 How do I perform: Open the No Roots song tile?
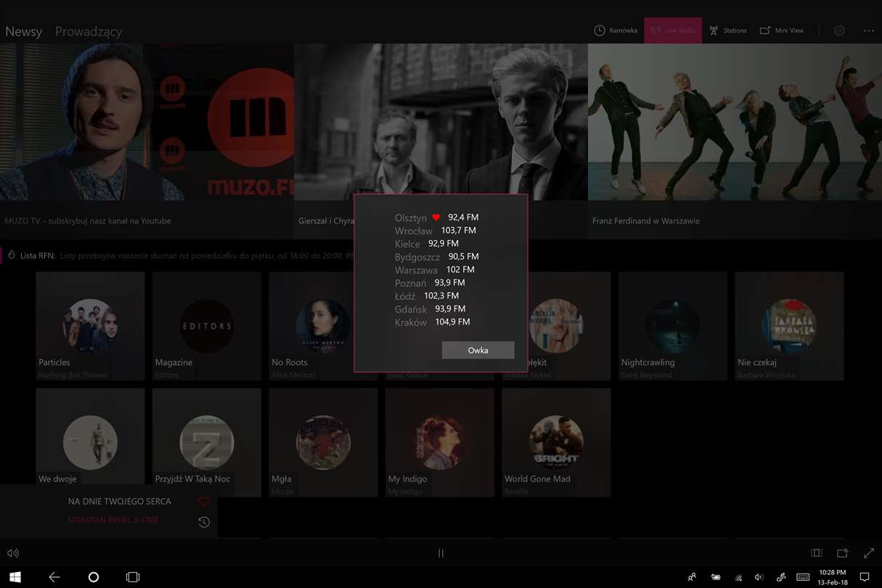[323, 326]
